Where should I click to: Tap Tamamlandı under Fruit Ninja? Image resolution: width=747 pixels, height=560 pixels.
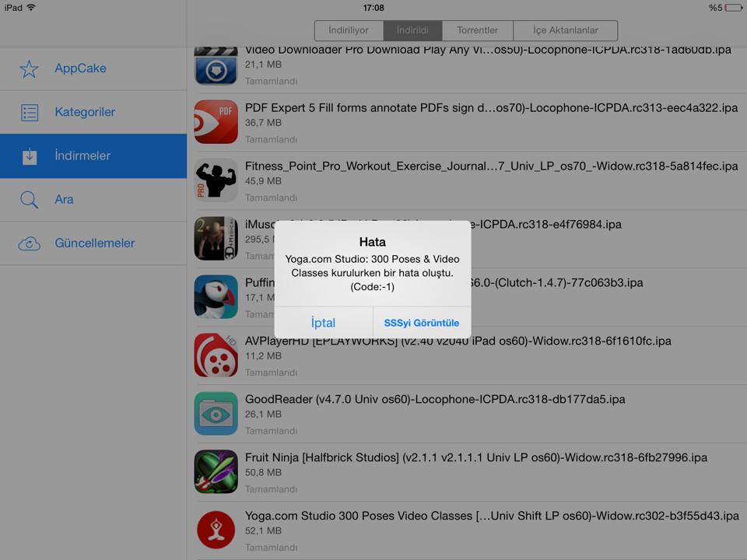tap(271, 489)
